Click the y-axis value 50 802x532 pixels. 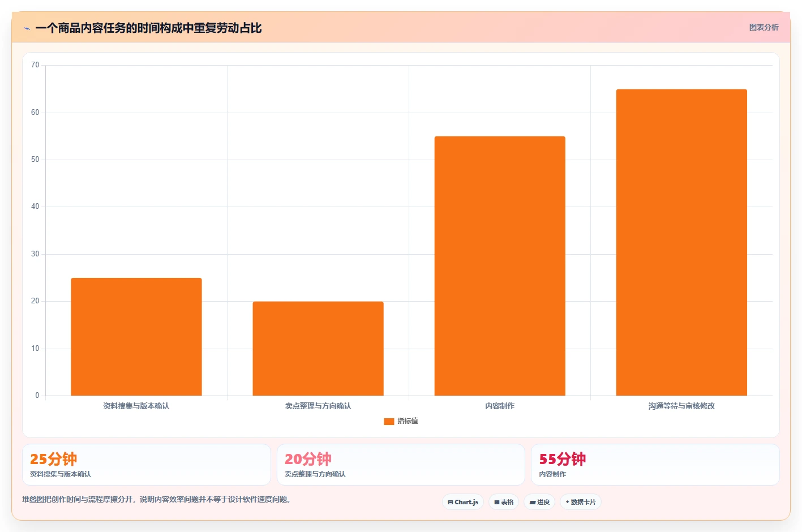click(35, 160)
